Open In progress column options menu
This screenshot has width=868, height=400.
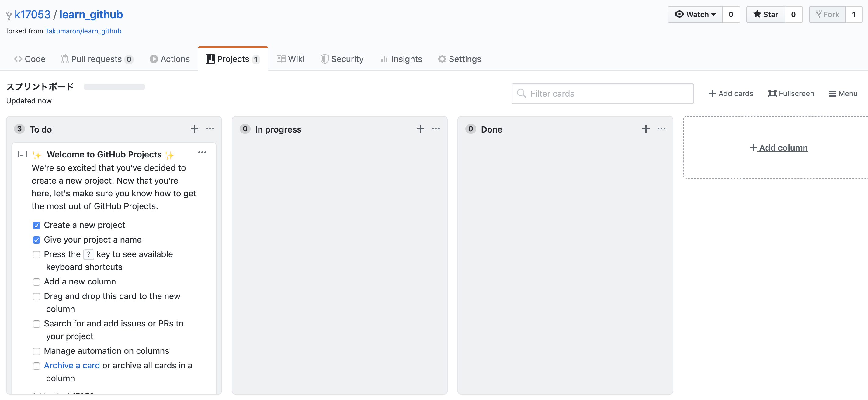click(x=436, y=129)
